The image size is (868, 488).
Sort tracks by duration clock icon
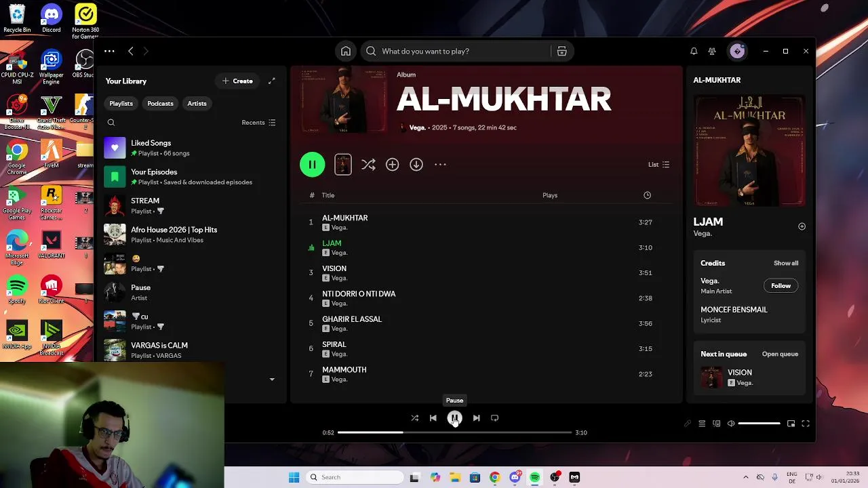click(x=647, y=195)
